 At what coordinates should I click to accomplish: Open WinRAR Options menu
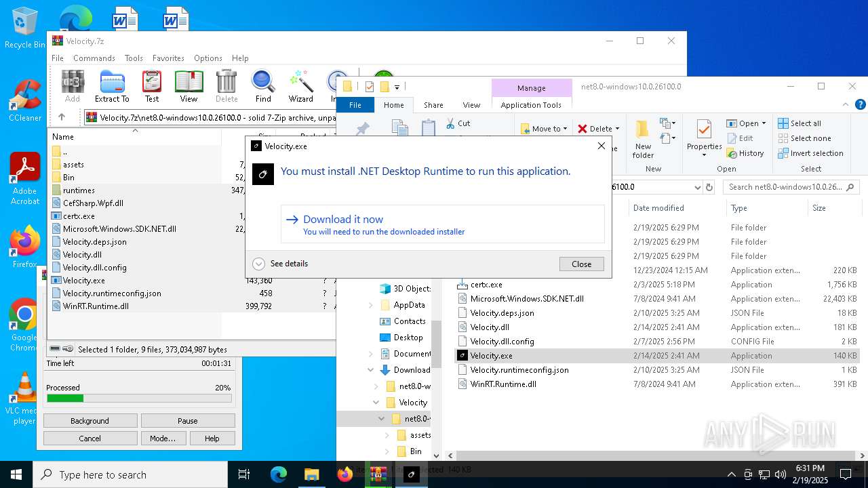pyautogui.click(x=208, y=58)
